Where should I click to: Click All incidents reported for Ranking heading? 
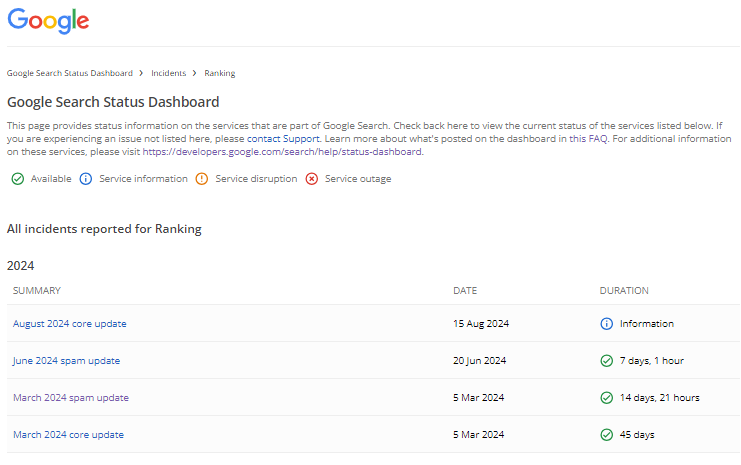104,229
